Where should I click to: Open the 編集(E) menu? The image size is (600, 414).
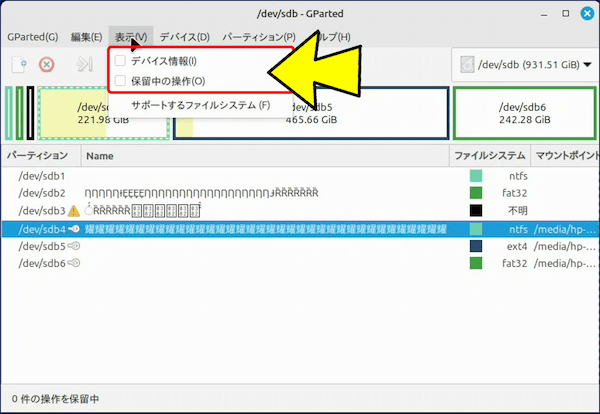point(87,37)
